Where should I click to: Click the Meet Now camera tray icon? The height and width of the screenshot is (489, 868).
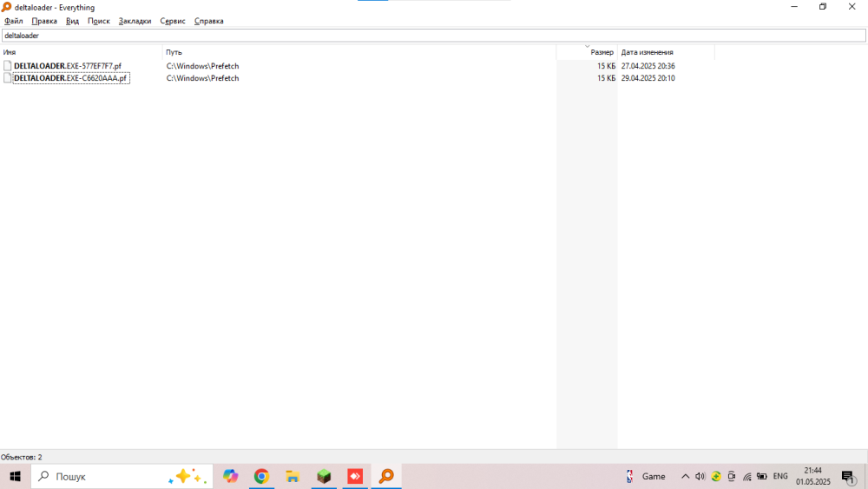tap(731, 476)
